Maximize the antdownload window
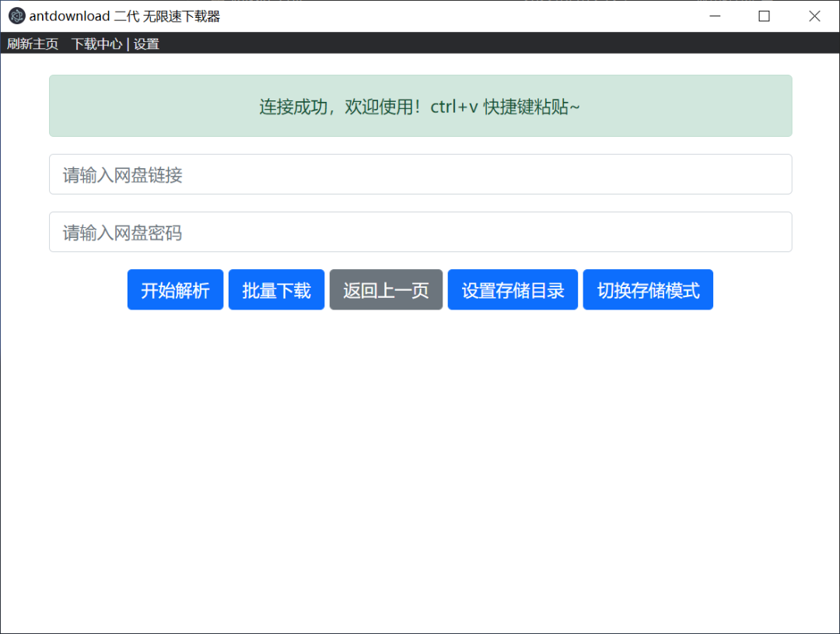Image resolution: width=840 pixels, height=634 pixels. point(764,16)
